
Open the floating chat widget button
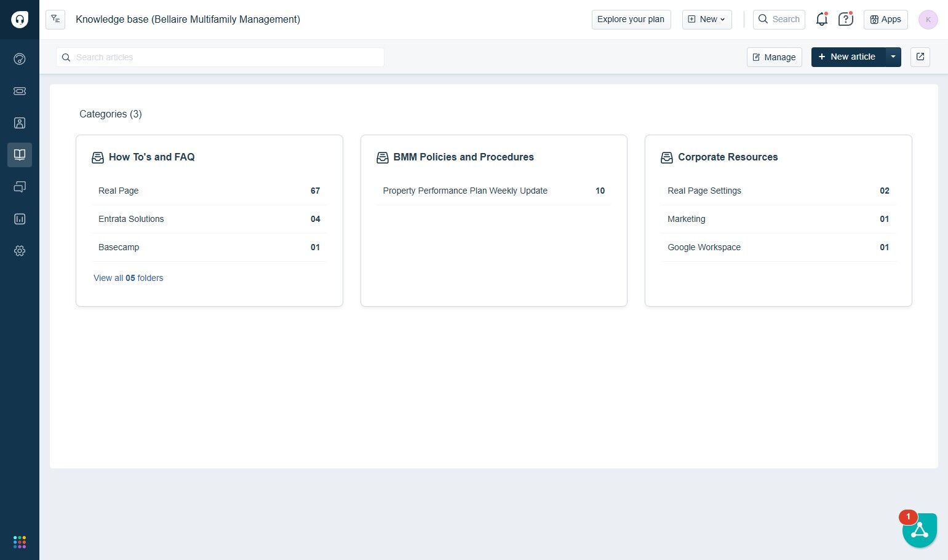[x=920, y=530]
